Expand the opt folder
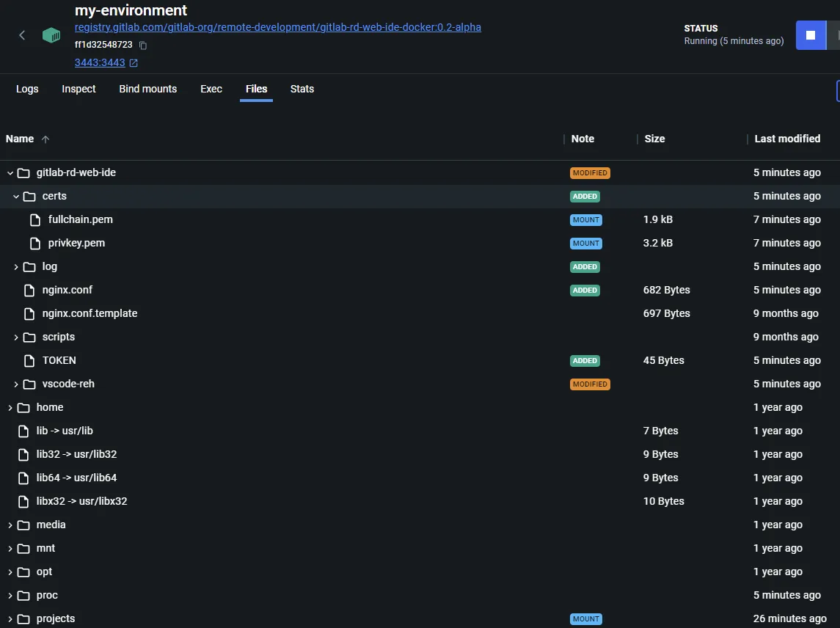 pyautogui.click(x=10, y=572)
